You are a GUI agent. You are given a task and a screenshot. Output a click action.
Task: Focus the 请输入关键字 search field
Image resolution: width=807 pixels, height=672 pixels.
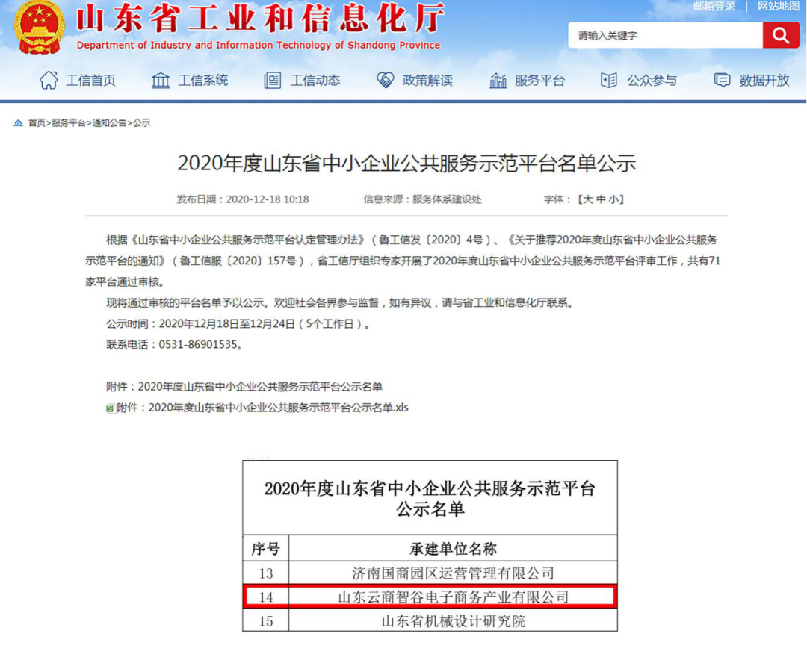[x=665, y=35]
